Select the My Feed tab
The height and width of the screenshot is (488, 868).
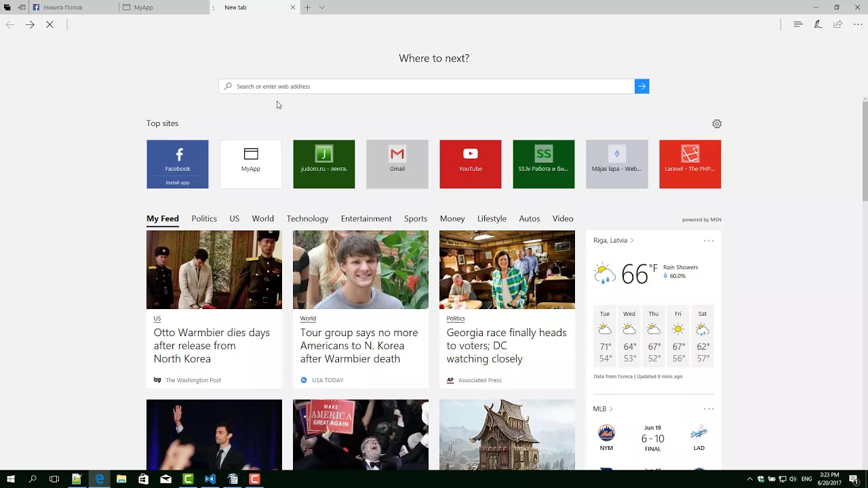tap(163, 219)
